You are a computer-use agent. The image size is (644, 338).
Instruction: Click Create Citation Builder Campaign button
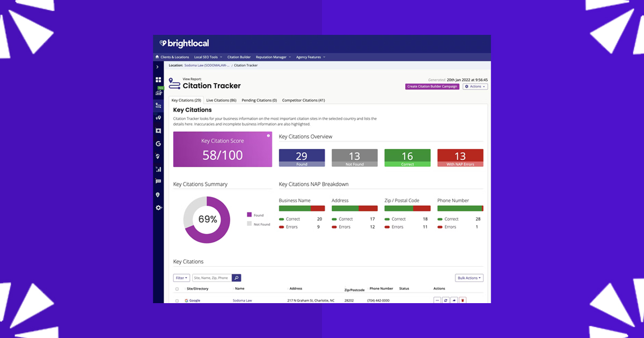[432, 86]
